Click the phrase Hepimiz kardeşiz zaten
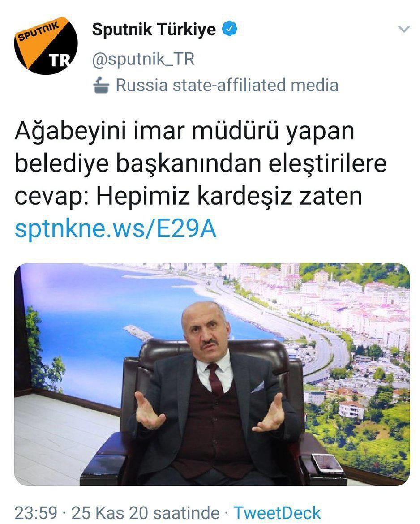The height and width of the screenshot is (524, 420). [229, 197]
